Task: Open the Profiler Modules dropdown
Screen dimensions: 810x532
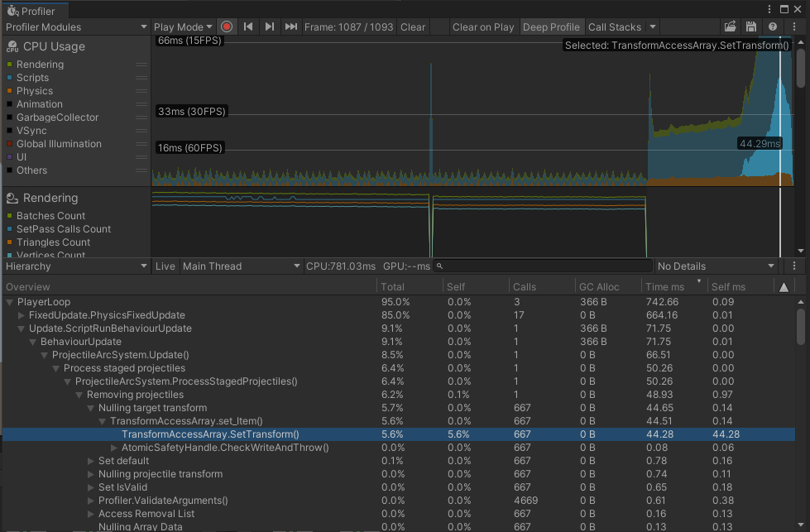Action: [x=75, y=26]
